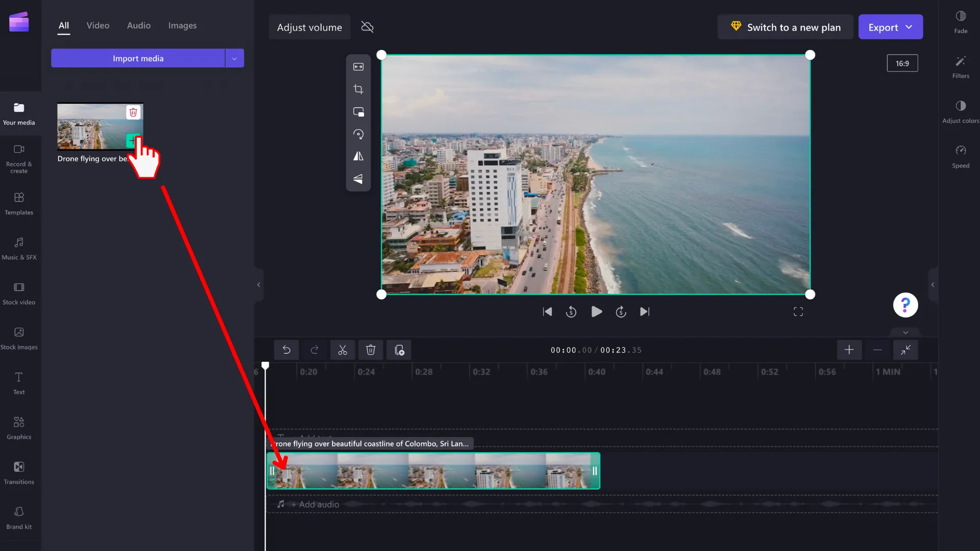Screen dimensions: 980x551
Task: Switch to the Video media tab
Action: pyautogui.click(x=98, y=26)
